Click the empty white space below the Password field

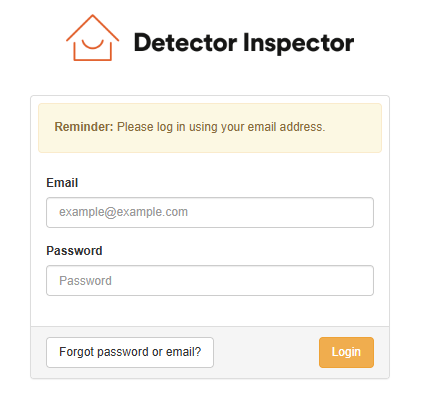point(210,311)
